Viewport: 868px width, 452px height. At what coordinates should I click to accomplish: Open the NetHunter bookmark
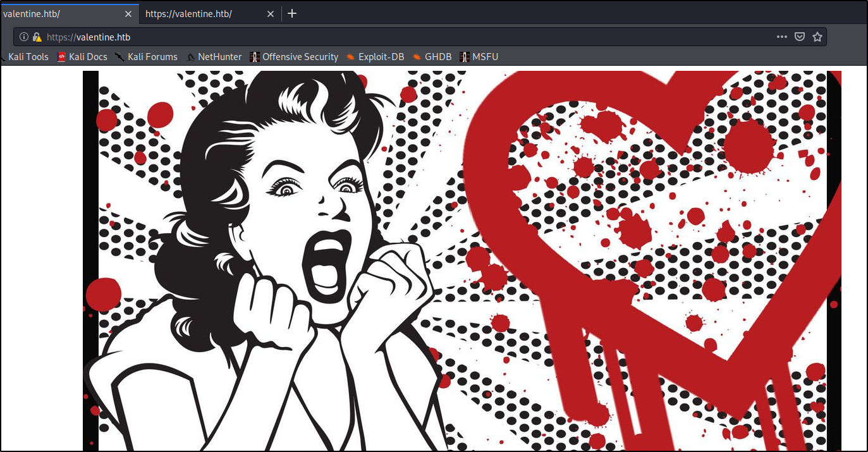214,57
